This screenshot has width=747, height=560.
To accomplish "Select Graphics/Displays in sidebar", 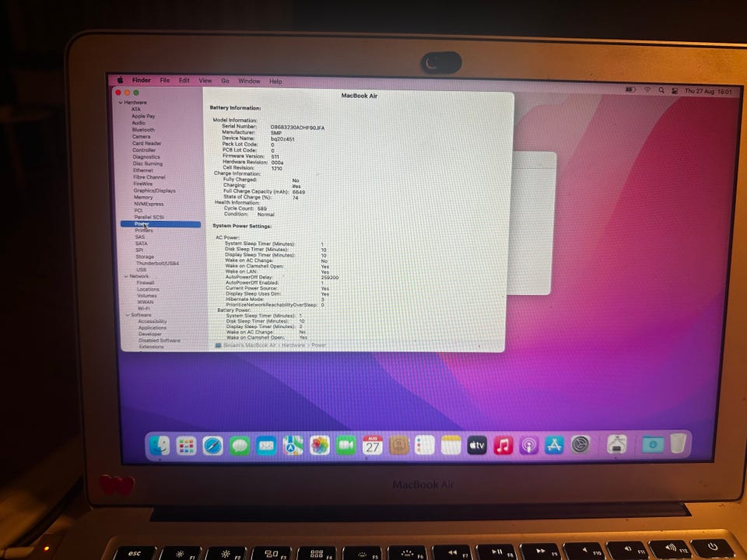I will [x=154, y=191].
